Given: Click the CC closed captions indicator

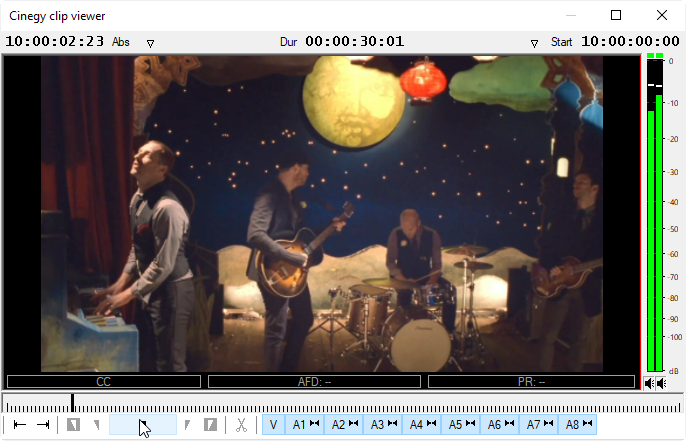Looking at the screenshot, I should pyautogui.click(x=104, y=382).
